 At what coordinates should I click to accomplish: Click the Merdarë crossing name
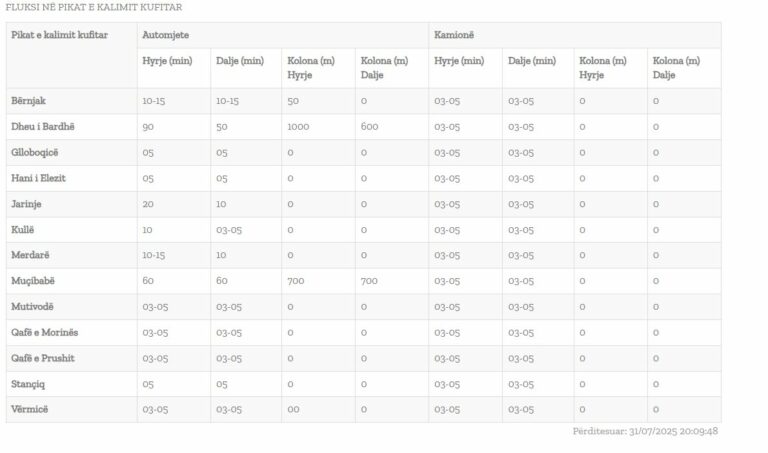(30, 255)
